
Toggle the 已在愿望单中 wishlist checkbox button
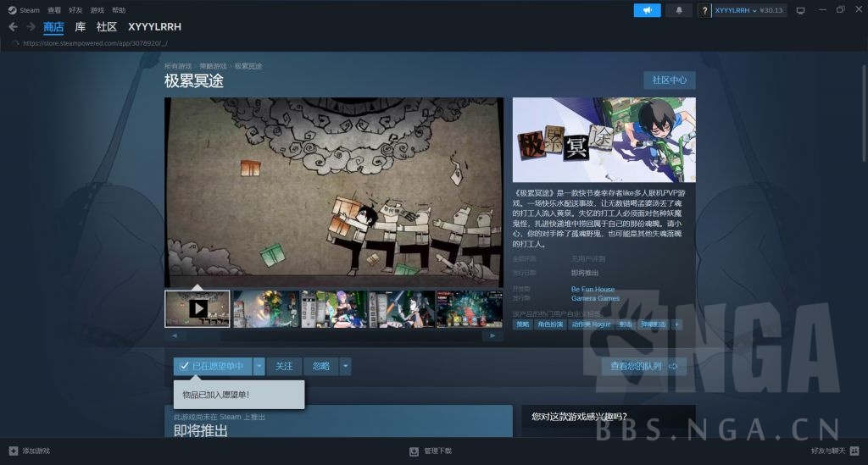pyautogui.click(x=213, y=366)
